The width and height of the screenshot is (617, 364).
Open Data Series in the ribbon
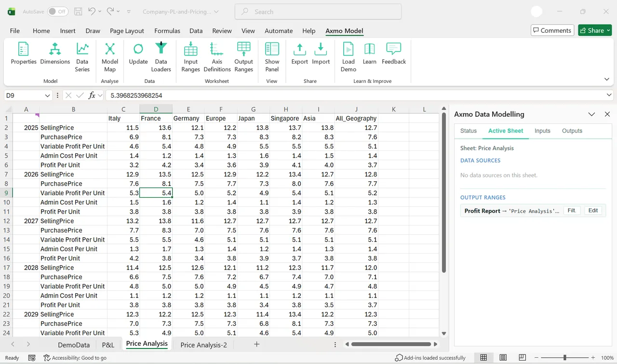coord(82,57)
